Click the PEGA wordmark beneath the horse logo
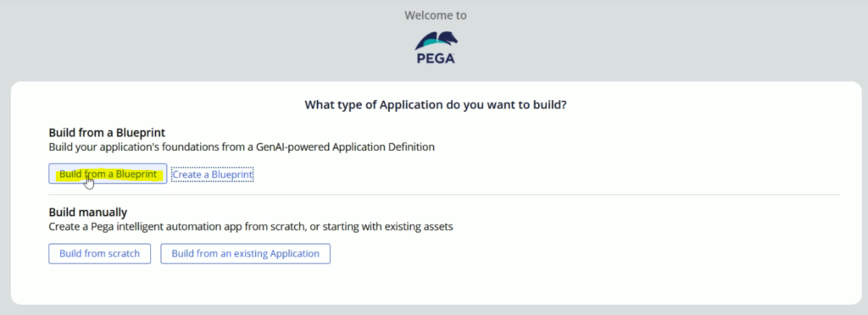The height and width of the screenshot is (315, 868). pos(437,58)
